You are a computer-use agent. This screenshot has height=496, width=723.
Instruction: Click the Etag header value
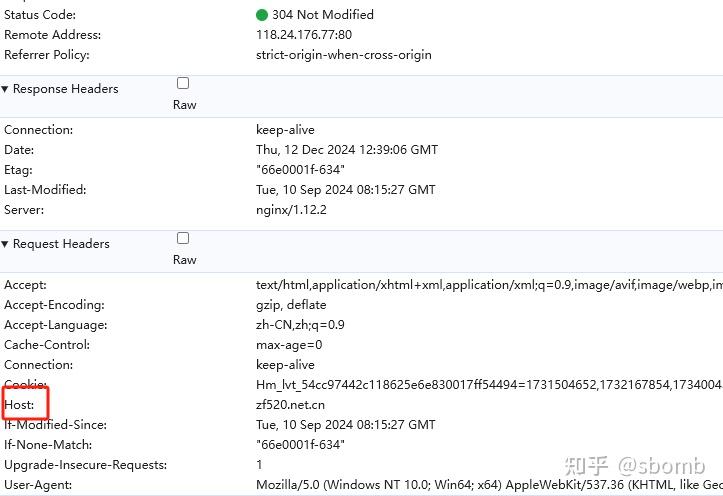[x=300, y=170]
